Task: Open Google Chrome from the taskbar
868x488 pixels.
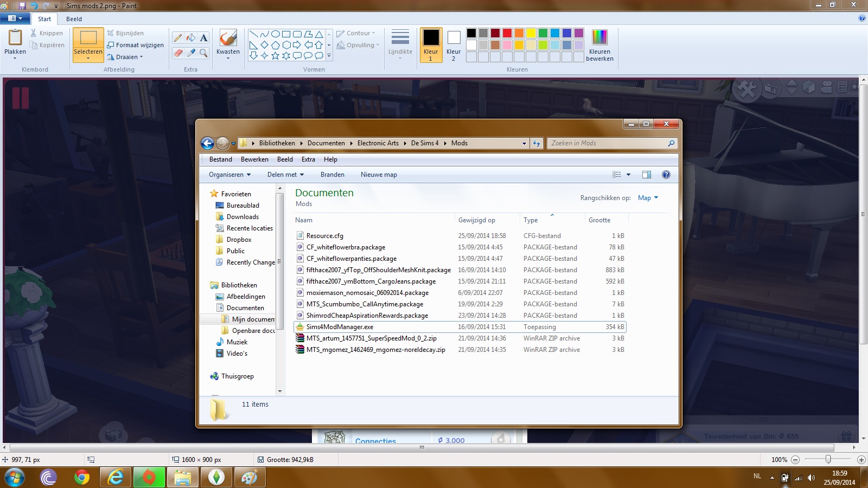Action: [82, 478]
